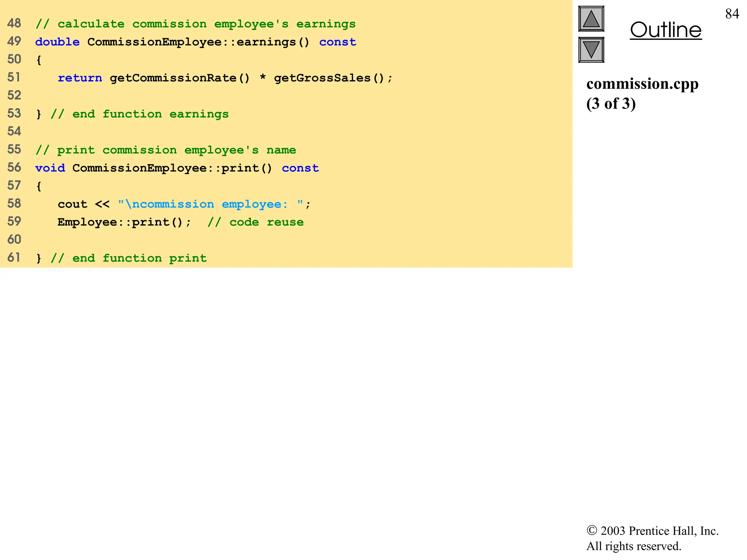
Task: Click slide page number 84
Action: (x=732, y=14)
